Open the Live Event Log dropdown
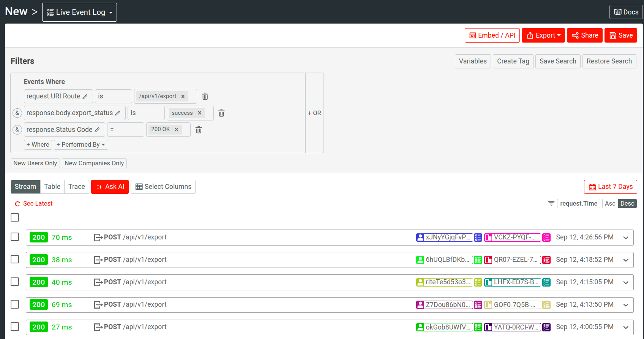 [x=79, y=12]
